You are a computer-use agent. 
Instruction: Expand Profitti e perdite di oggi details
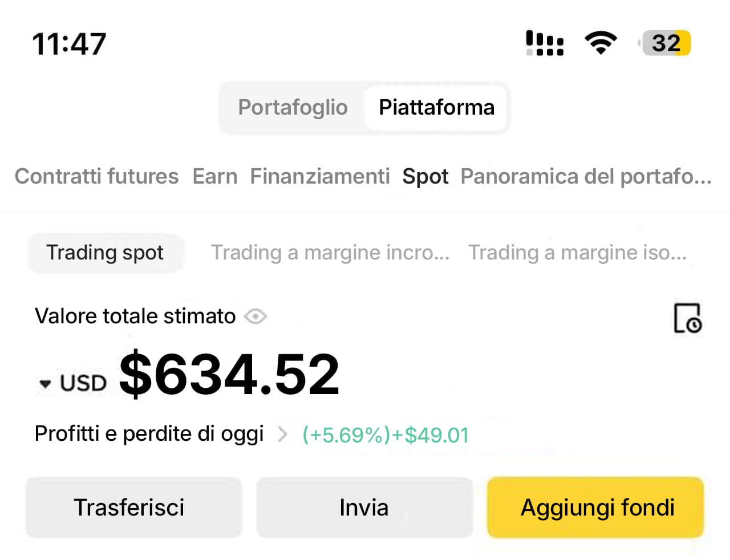(x=282, y=433)
